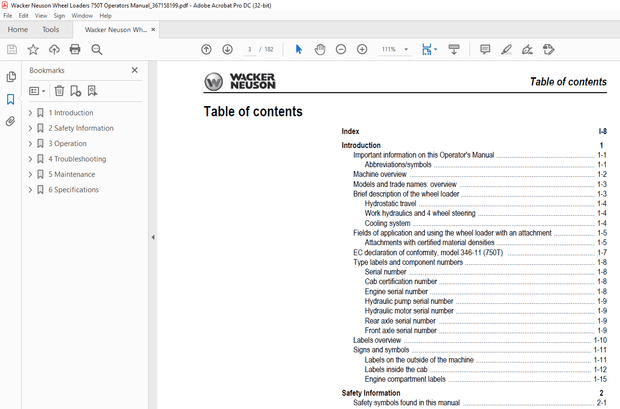Select the Wacker Neuson document tab
This screenshot has width=620, height=409.
point(116,30)
